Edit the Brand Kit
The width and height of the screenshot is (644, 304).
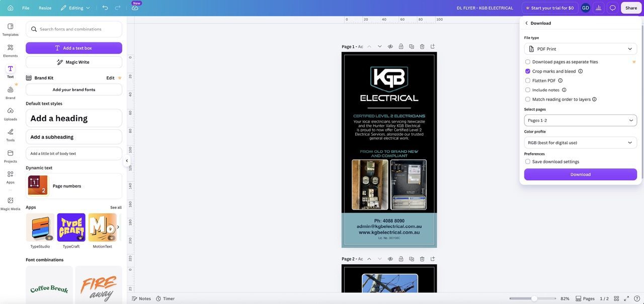(110, 78)
